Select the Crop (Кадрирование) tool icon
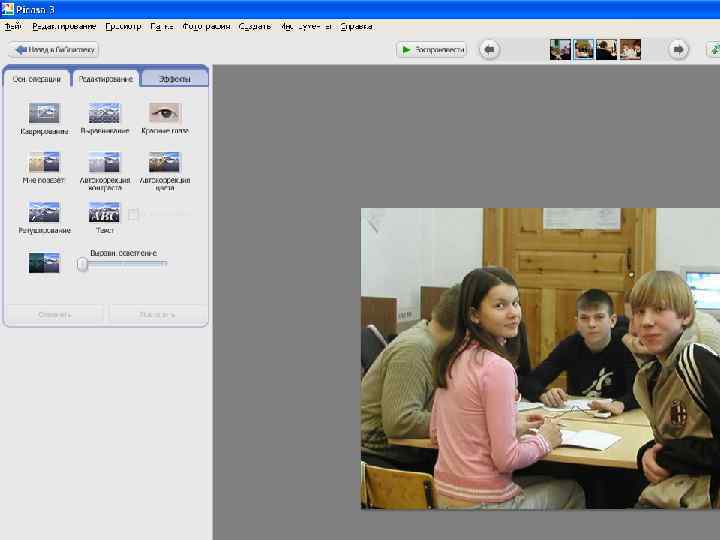 44,113
